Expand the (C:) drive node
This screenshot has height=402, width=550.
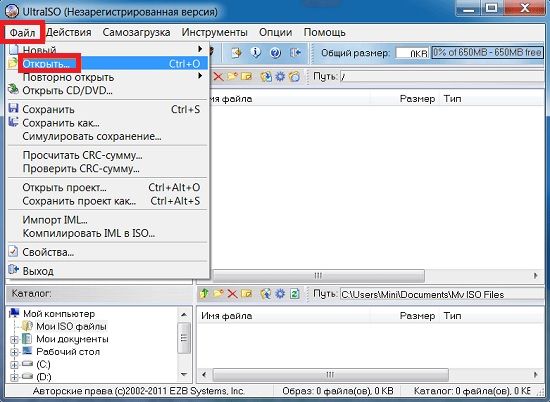14,365
